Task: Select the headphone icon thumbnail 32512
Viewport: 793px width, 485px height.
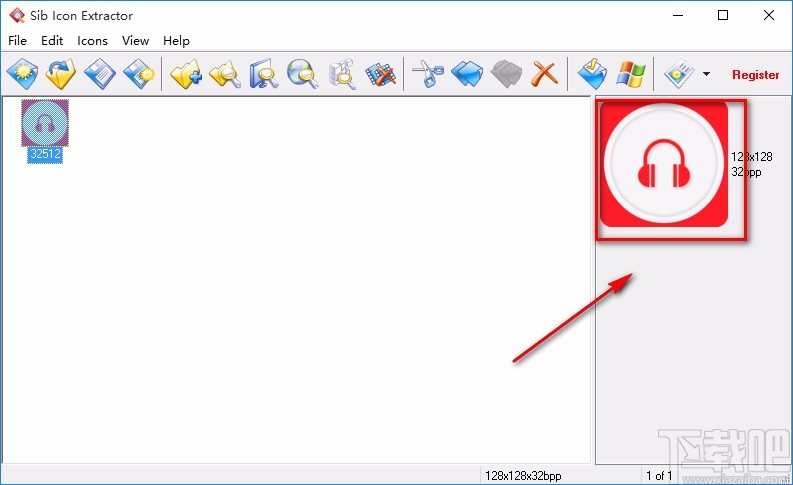Action: 45,123
